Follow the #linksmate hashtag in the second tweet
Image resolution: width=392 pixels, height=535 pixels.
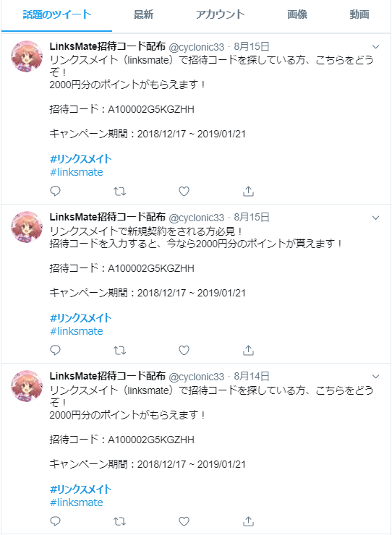(x=77, y=331)
